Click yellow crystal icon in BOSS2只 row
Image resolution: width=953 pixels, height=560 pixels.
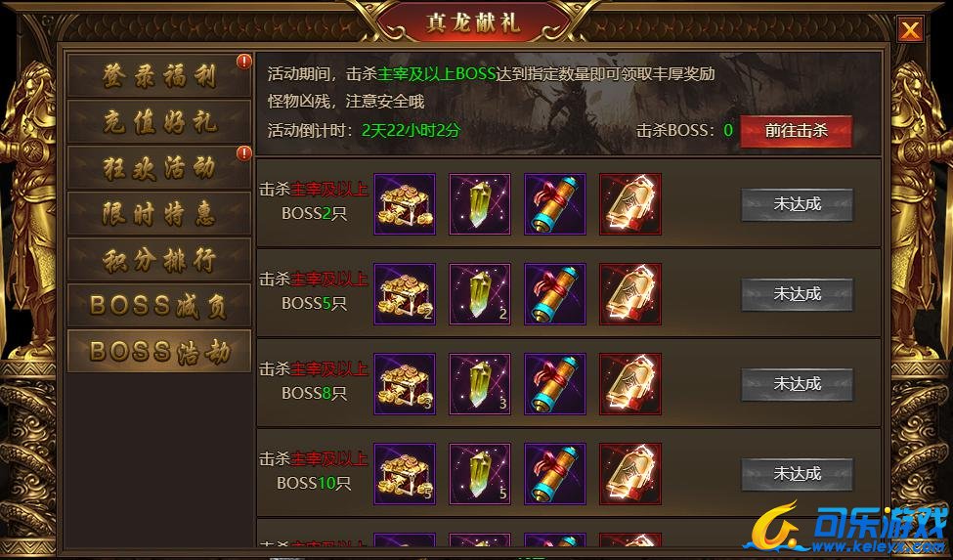(480, 204)
